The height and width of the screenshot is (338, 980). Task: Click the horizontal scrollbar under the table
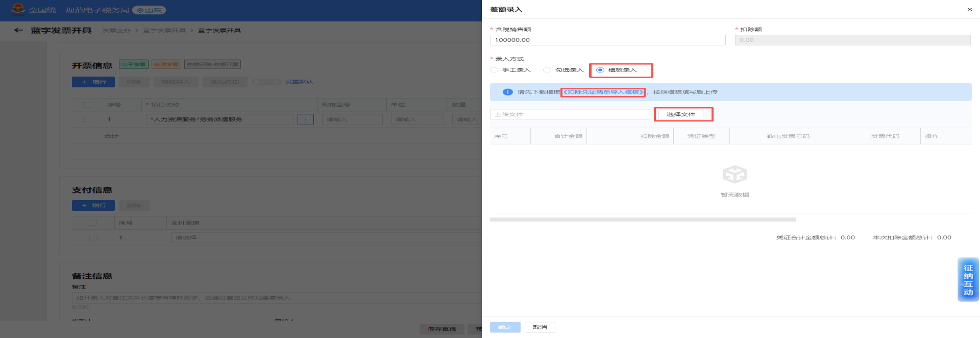[643, 220]
